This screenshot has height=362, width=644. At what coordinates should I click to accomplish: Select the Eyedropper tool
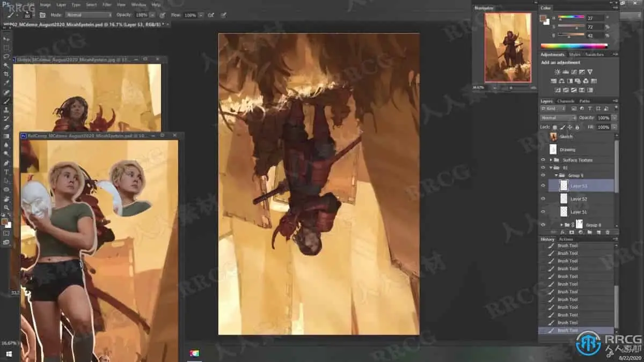6,83
